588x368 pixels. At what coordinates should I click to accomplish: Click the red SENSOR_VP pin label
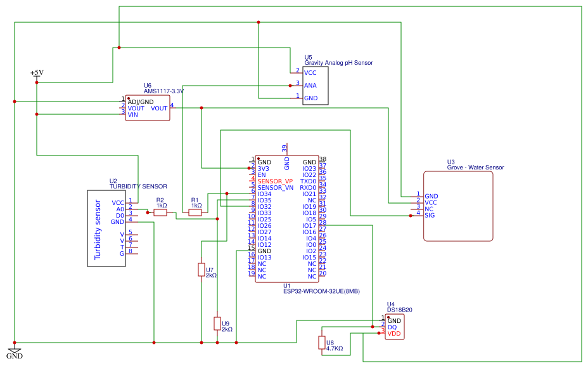tap(275, 181)
